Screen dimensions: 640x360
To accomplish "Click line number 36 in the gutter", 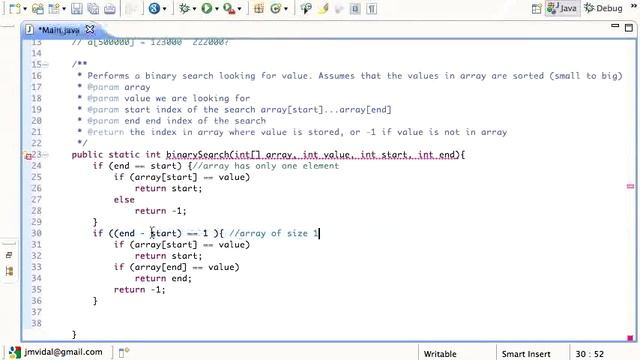I will [36, 301].
